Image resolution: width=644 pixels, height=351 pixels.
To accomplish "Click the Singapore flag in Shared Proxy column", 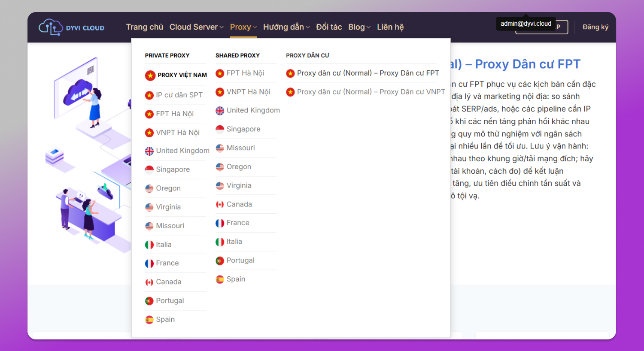I will [220, 130].
